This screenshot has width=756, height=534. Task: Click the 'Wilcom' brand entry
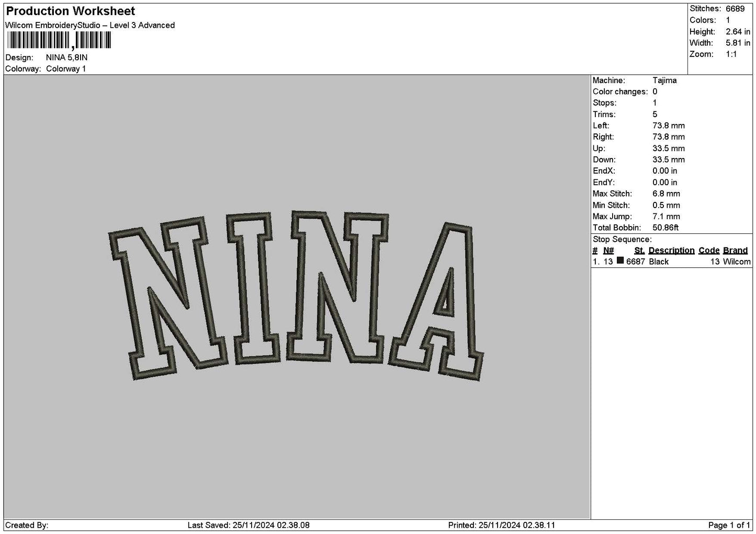737,262
